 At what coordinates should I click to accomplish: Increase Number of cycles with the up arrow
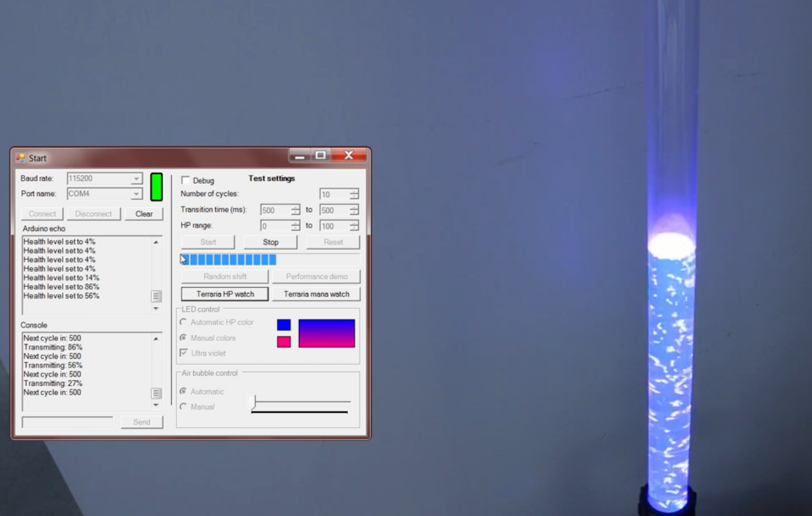353,191
